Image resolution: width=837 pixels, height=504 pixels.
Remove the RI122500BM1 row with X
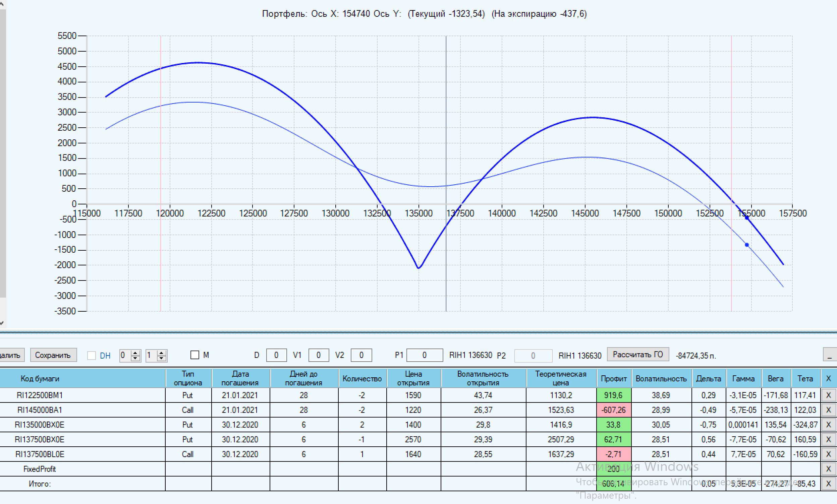click(828, 395)
